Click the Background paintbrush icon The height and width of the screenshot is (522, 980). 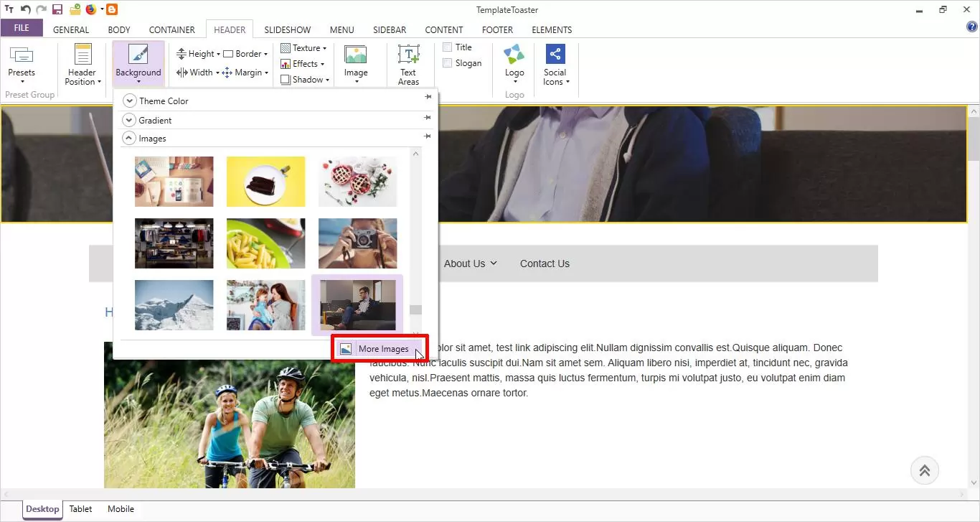(138, 55)
